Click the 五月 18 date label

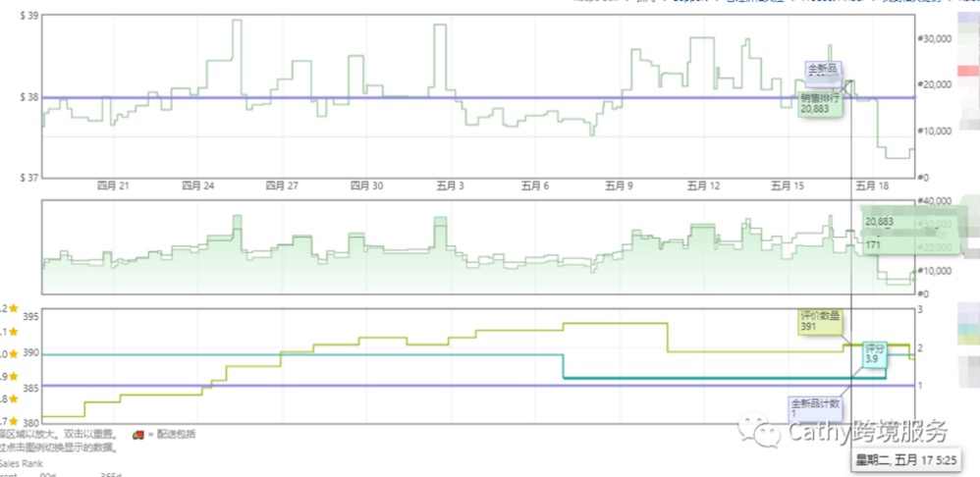pos(873,185)
